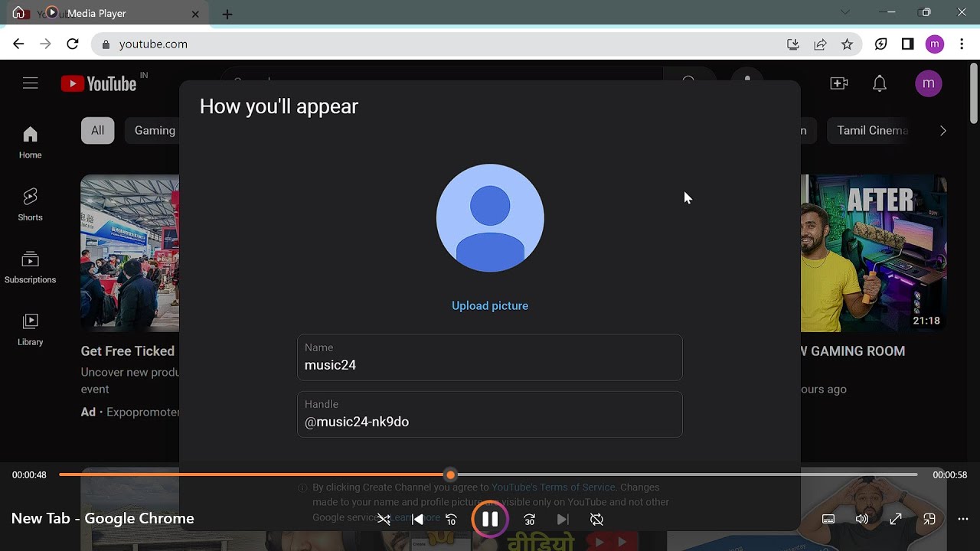Open YouTube hamburger guide menu
The width and height of the screenshot is (980, 551).
pyautogui.click(x=30, y=83)
